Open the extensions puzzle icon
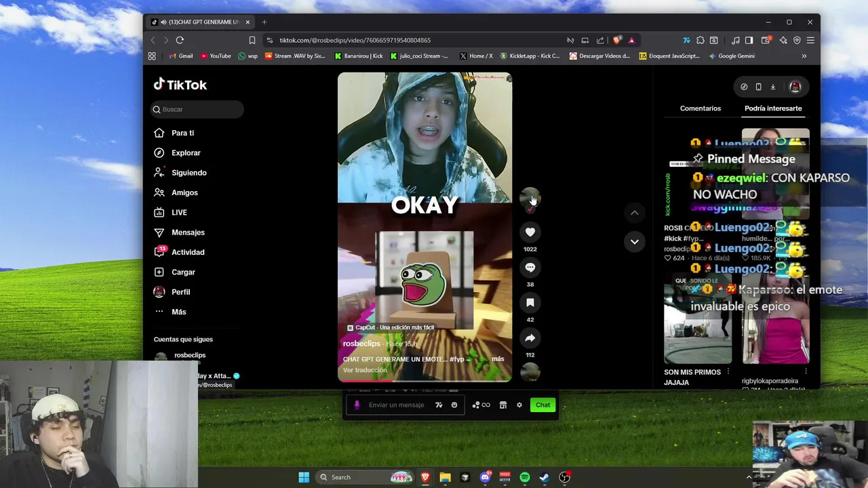 (700, 40)
